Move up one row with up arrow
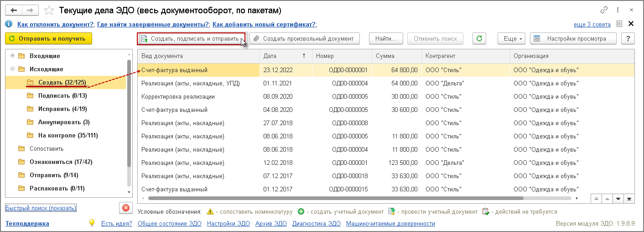Viewport: 644px width, 232px height. point(607,199)
